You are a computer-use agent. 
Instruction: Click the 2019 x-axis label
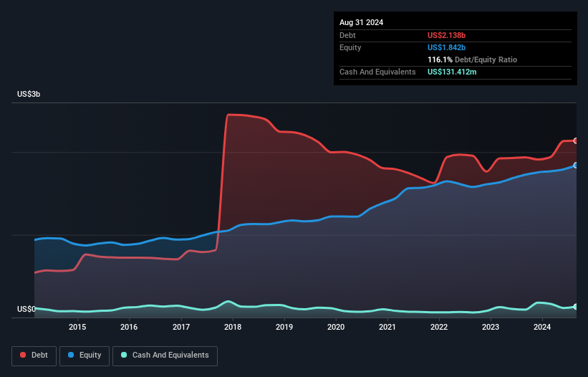[x=284, y=327]
